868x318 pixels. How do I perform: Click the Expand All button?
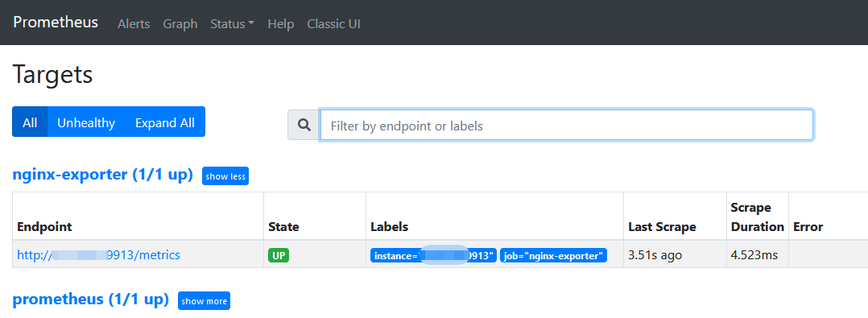pos(165,122)
